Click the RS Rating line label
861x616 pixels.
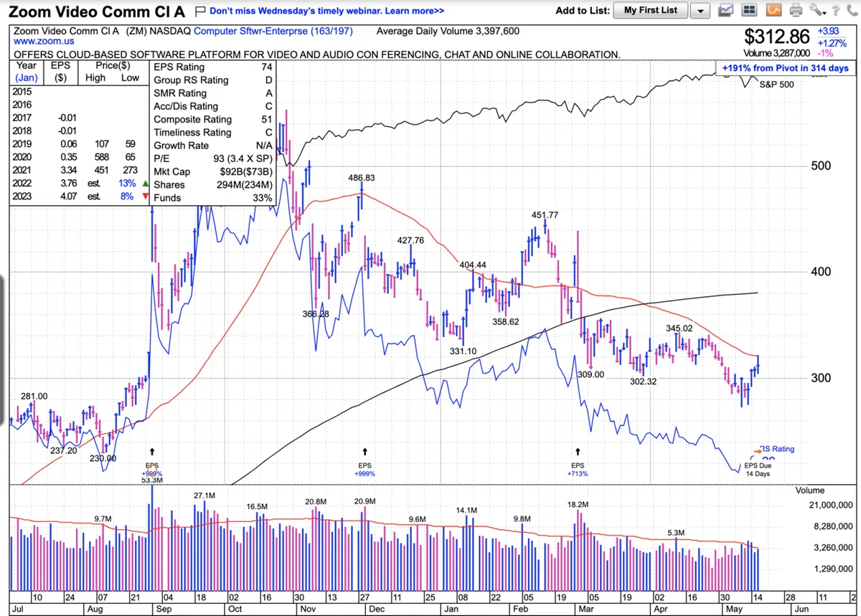[x=778, y=449]
